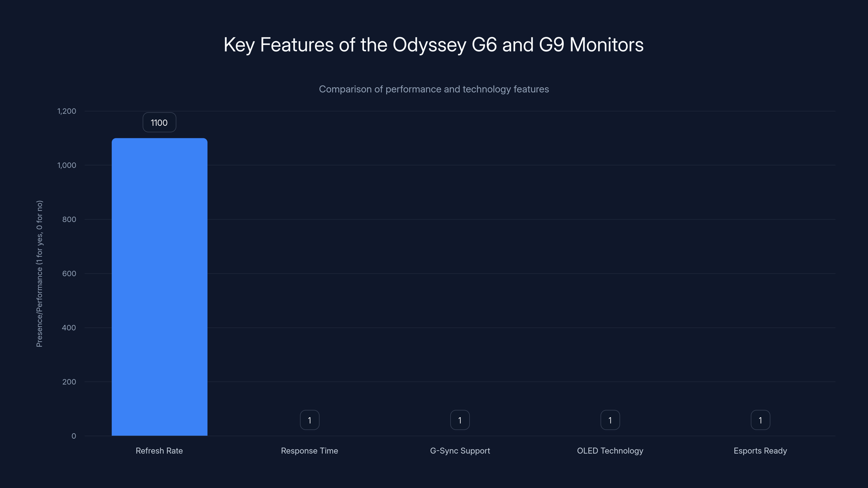Click the chart title Key Features of the Odyssey
868x488 pixels.
click(434, 45)
